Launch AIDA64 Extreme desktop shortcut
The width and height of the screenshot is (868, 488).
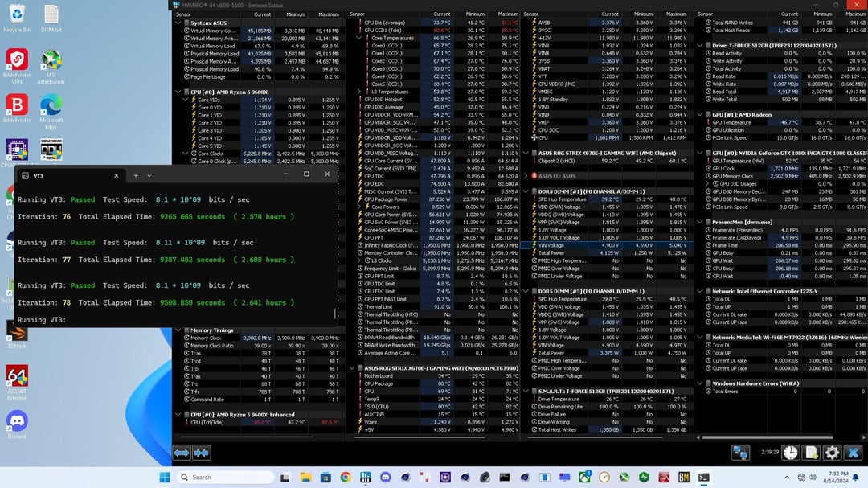[17, 383]
